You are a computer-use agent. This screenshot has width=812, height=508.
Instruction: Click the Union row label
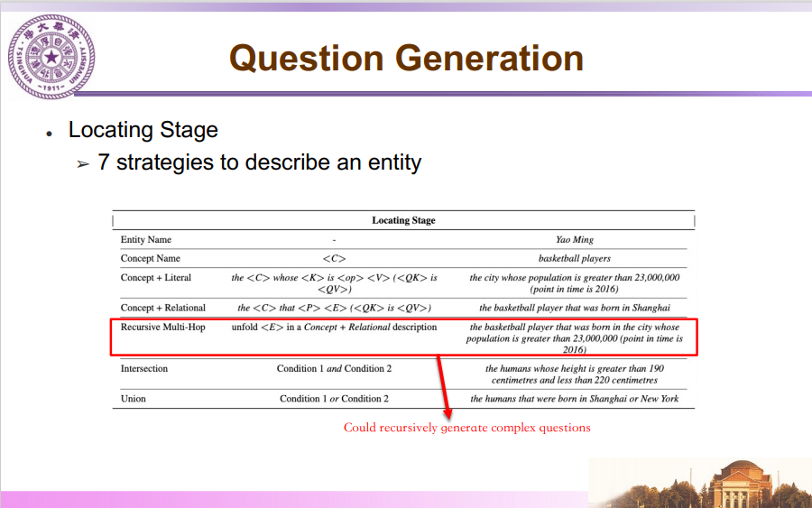134,398
